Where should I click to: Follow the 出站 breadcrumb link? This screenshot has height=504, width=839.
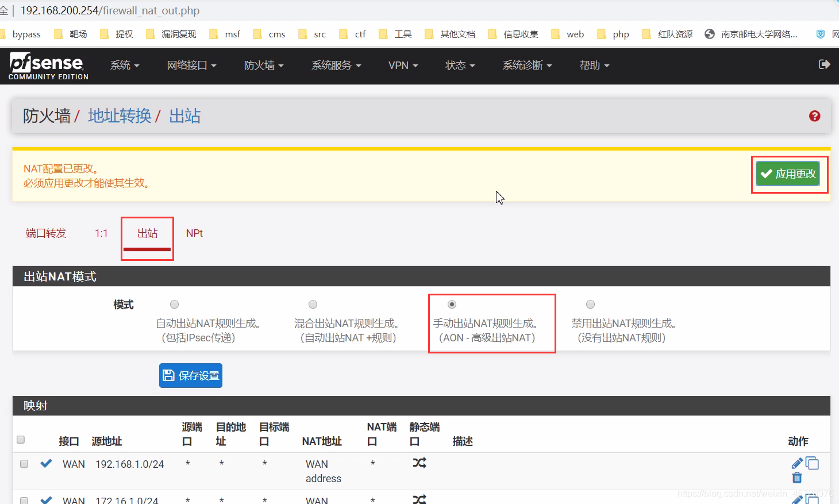(x=184, y=116)
